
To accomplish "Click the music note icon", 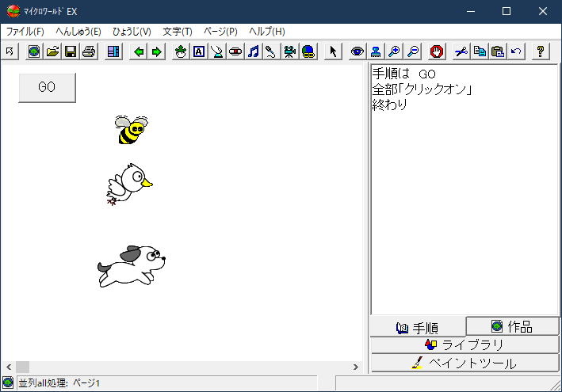I will click(x=254, y=51).
